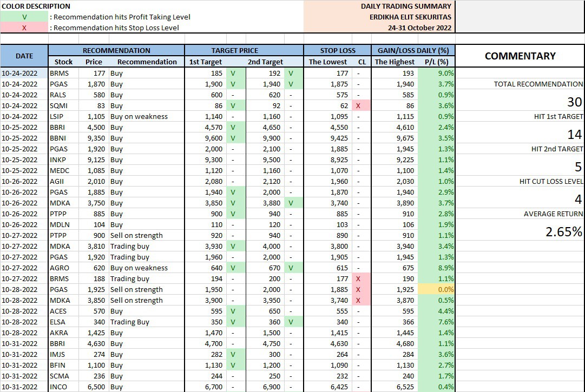Select the yellow 0.0% P/L cell
The width and height of the screenshot is (585, 392).
(x=437, y=289)
